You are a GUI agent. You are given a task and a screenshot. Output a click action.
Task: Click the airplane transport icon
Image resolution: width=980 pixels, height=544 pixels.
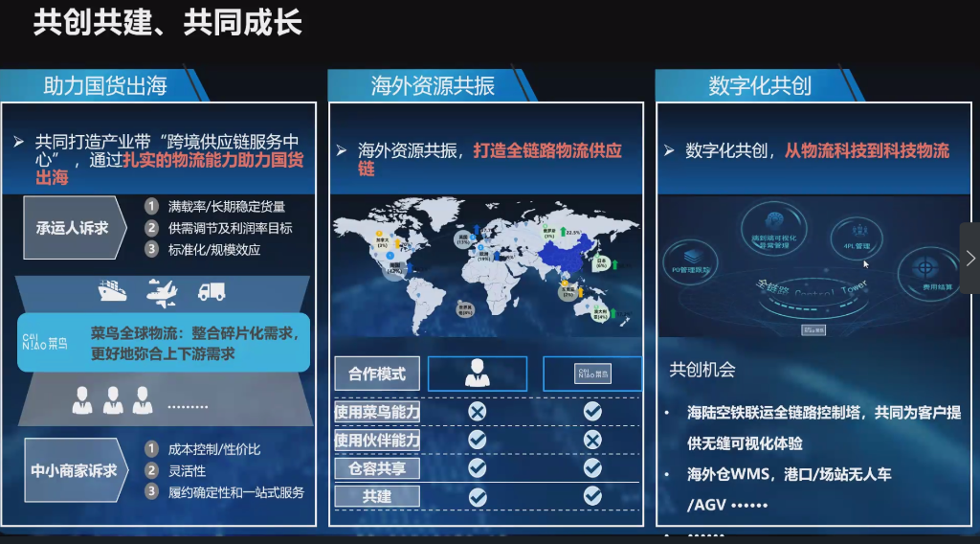163,290
